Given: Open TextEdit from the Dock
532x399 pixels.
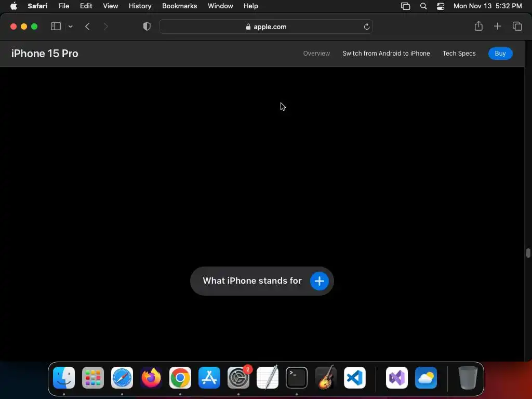Looking at the screenshot, I should [x=268, y=377].
